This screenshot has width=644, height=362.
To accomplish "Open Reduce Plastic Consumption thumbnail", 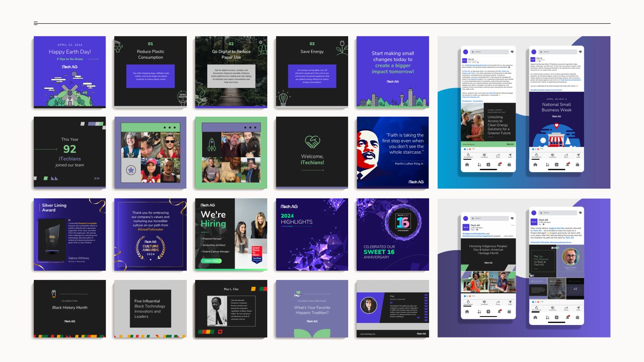I will click(150, 72).
